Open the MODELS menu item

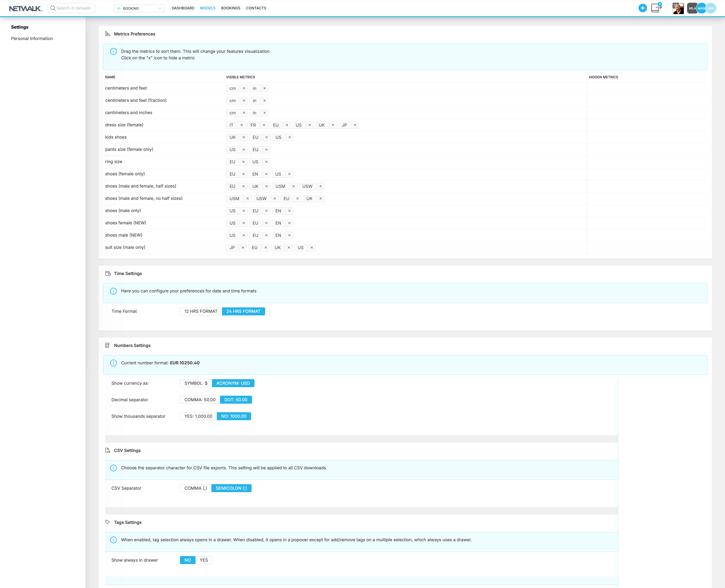coord(208,8)
